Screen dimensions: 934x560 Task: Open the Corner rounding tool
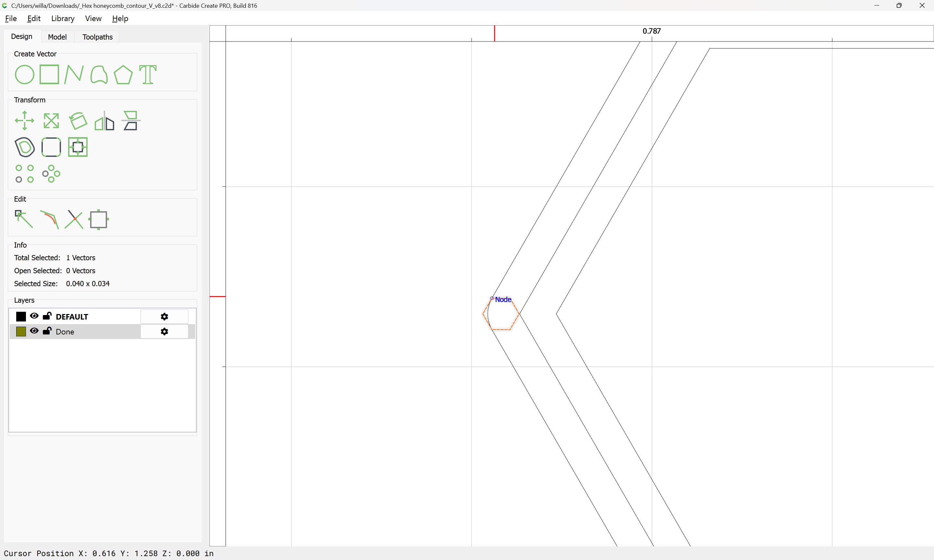pyautogui.click(x=51, y=147)
